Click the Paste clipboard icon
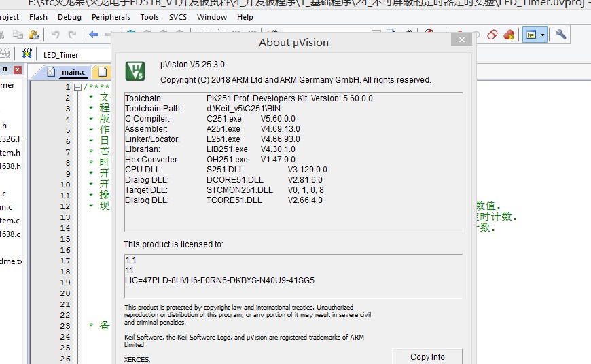Screen dimensions: 591x364 pyautogui.click(x=34, y=35)
